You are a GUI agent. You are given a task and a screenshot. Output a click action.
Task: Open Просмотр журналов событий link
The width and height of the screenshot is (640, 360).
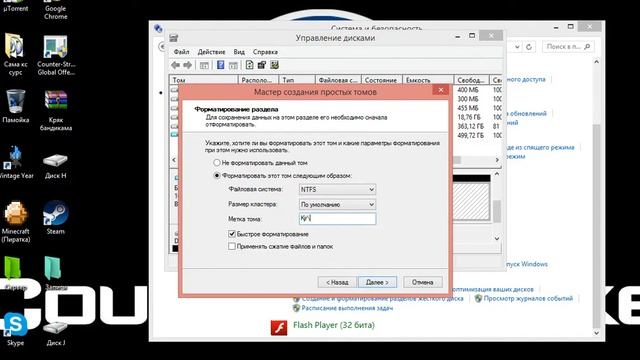click(528, 298)
